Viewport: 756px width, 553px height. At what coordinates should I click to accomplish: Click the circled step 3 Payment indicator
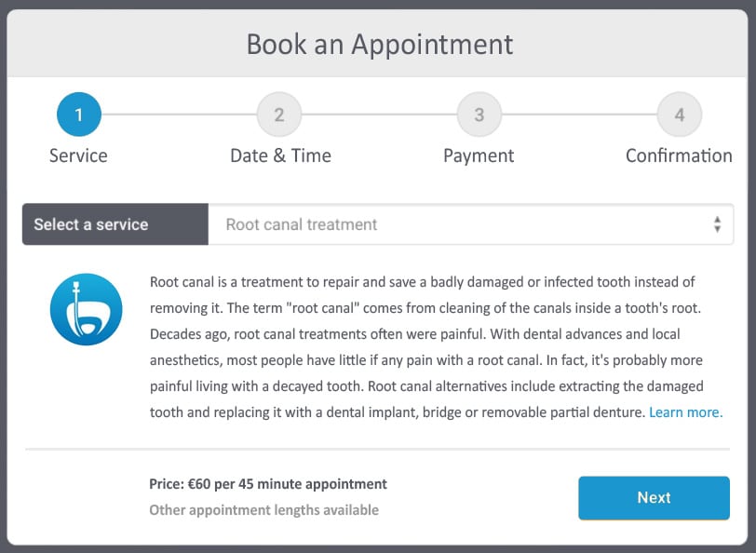tap(479, 114)
